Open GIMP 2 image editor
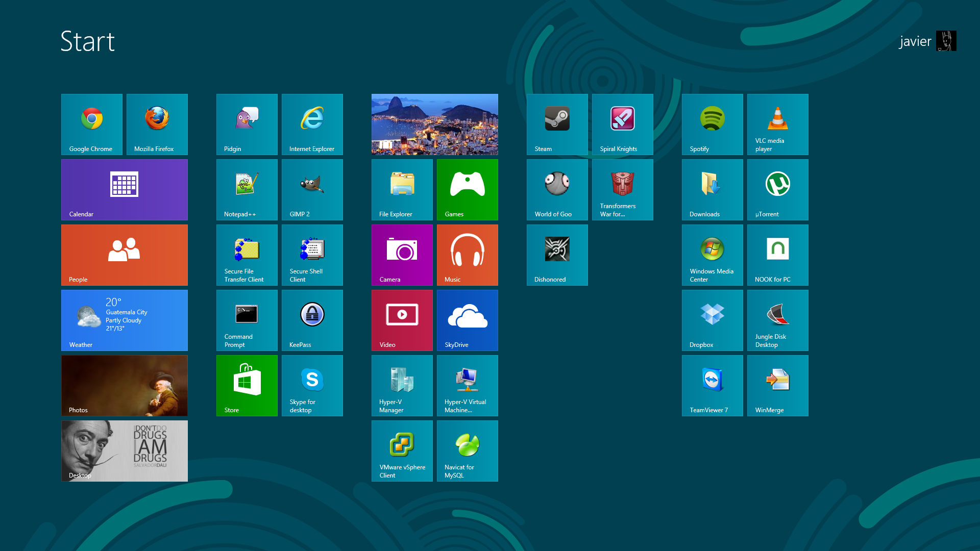 (312, 189)
